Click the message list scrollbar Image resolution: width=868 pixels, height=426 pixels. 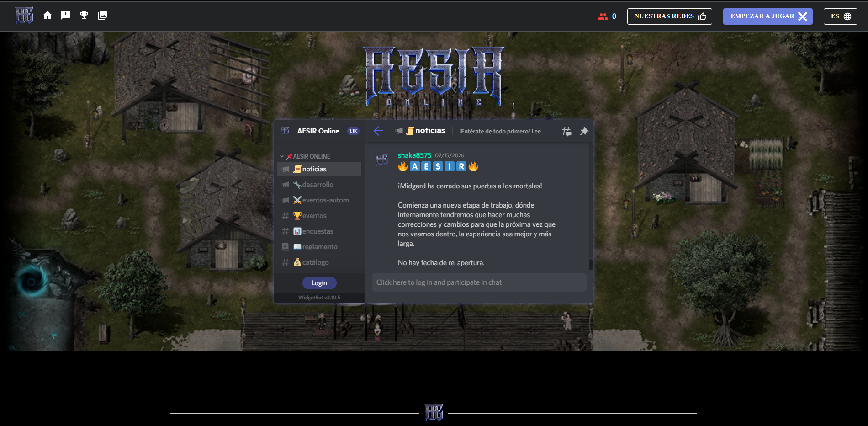coord(591,265)
